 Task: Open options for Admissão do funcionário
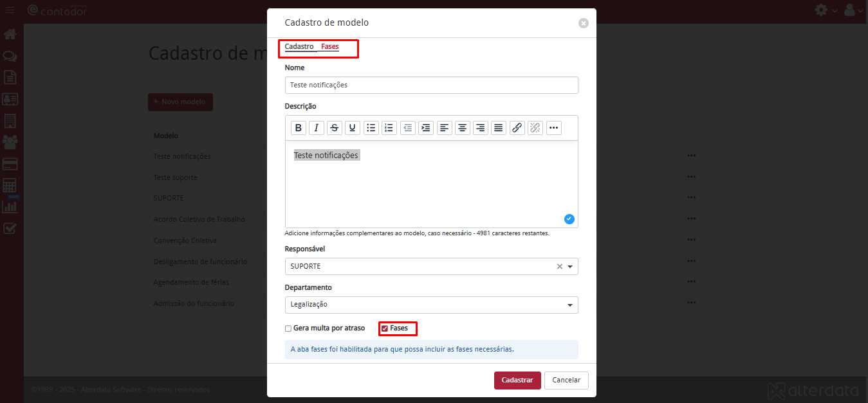pyautogui.click(x=692, y=303)
